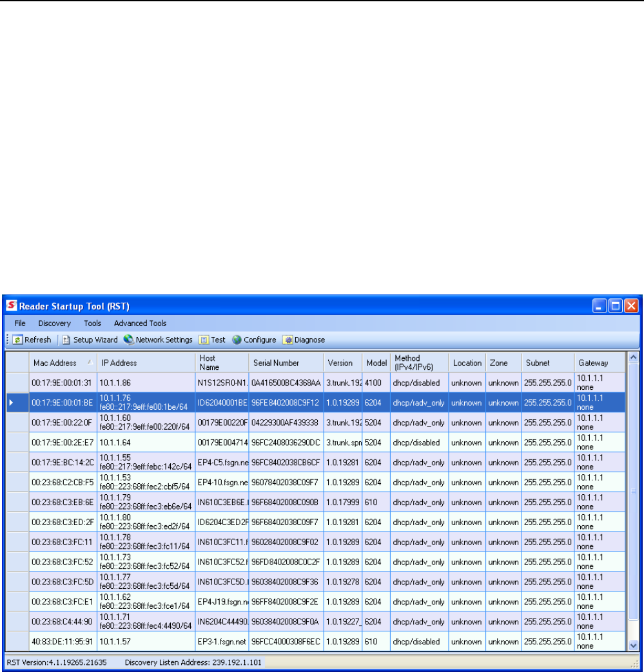The height and width of the screenshot is (672, 644).
Task: Click the Method (IPv4/IPv6) column header
Action: click(420, 363)
